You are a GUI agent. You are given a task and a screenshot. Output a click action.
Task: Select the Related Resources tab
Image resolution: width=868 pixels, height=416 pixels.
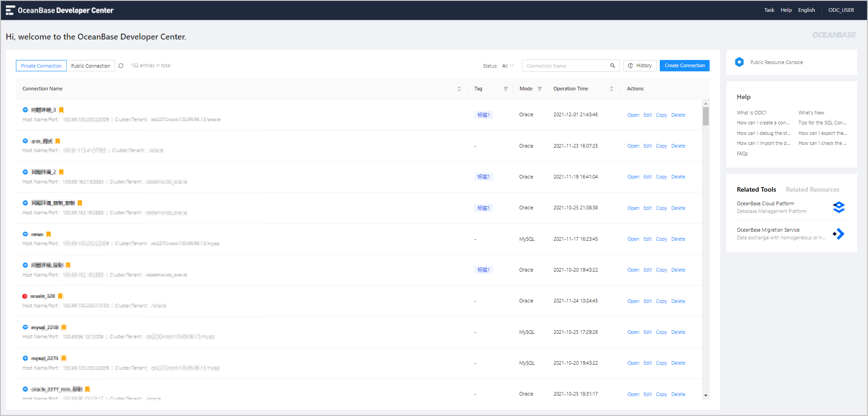(x=813, y=189)
